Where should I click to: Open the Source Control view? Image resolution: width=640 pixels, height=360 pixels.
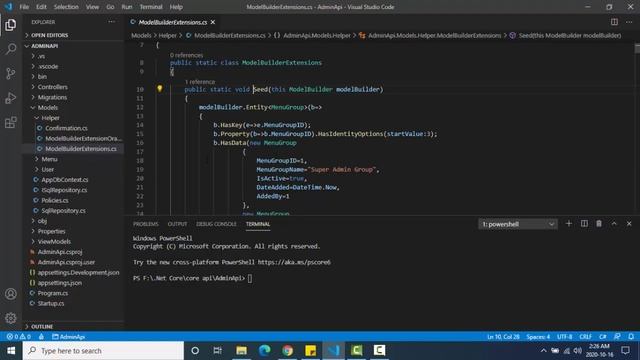tap(11, 73)
